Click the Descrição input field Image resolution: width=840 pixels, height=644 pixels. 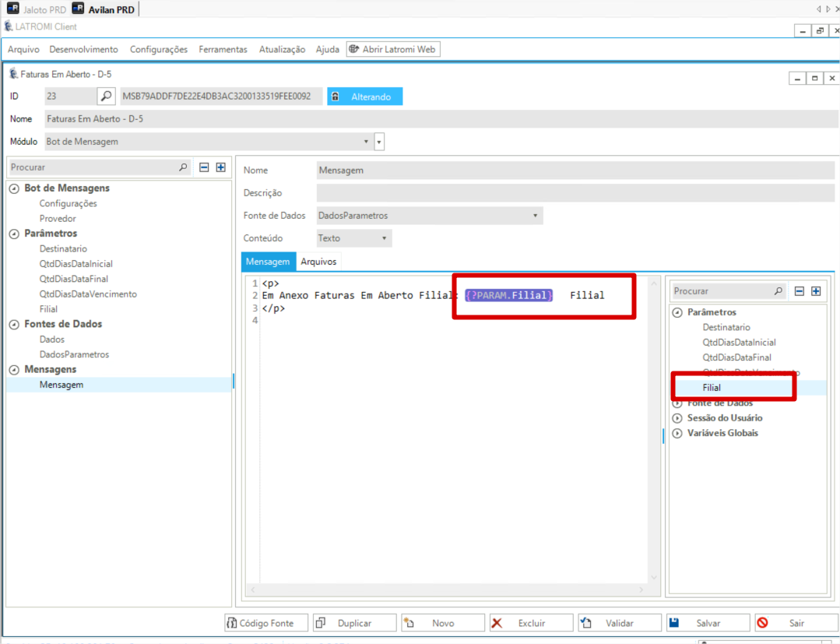pyautogui.click(x=575, y=193)
